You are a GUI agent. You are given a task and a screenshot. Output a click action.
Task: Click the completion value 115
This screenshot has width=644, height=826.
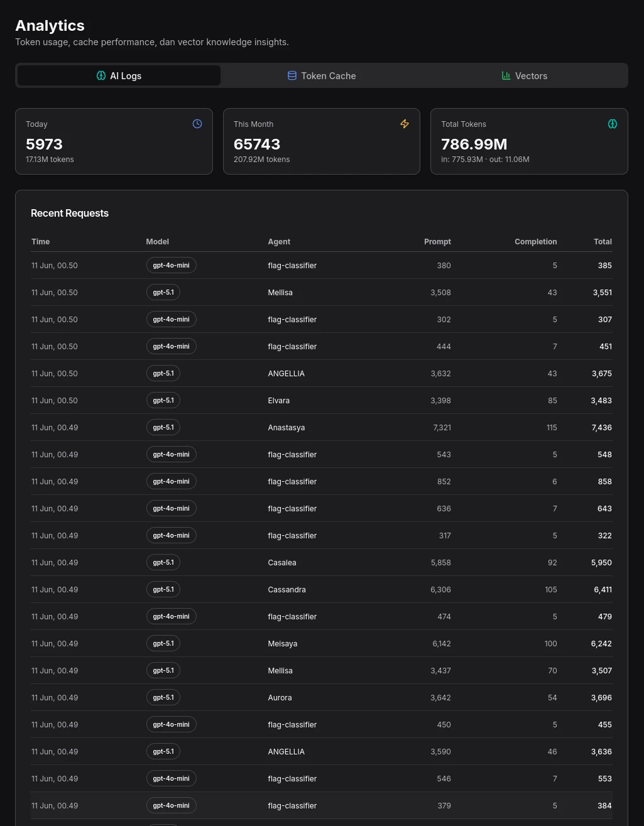pyautogui.click(x=552, y=428)
